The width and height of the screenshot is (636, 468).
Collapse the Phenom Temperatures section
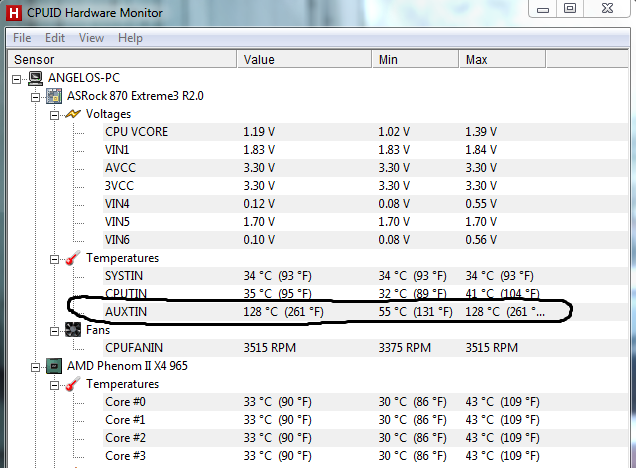pyautogui.click(x=54, y=385)
